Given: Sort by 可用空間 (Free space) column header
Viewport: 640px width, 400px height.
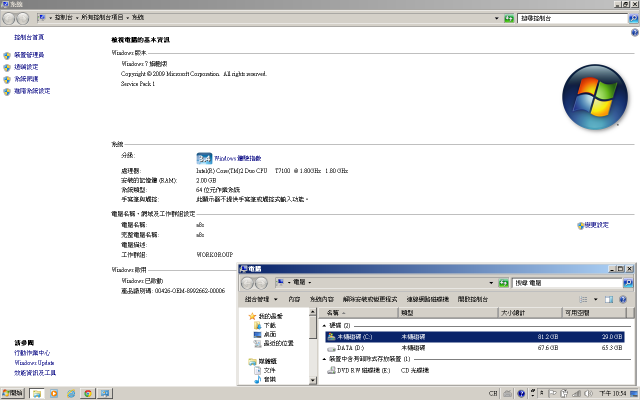Looking at the screenshot, I should click(x=594, y=313).
